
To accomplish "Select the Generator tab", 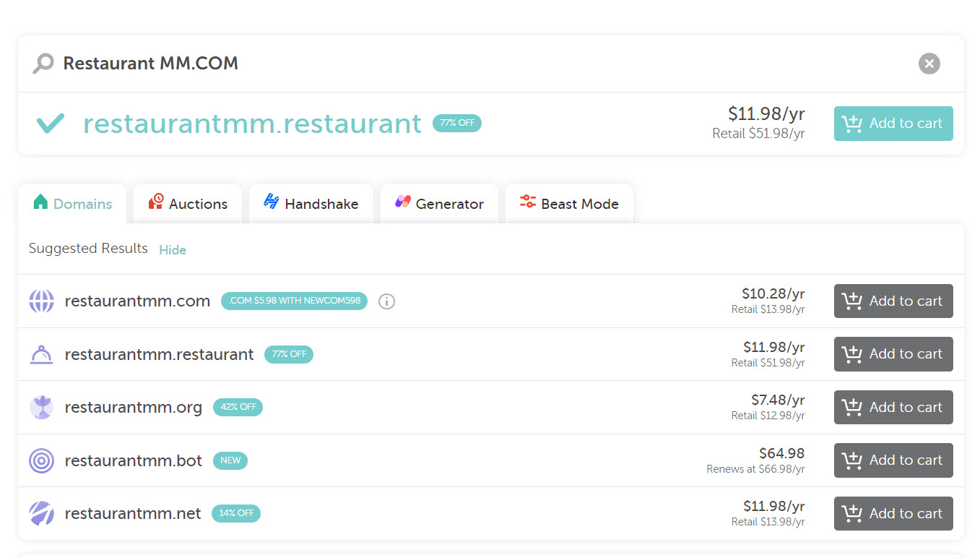I will [x=439, y=204].
